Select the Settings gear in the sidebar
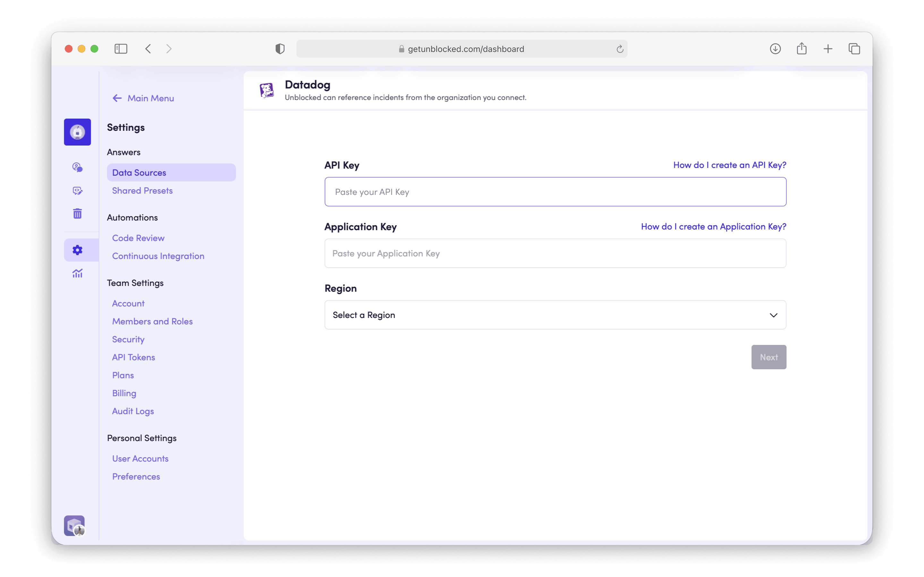This screenshot has width=924, height=577. [x=77, y=250]
